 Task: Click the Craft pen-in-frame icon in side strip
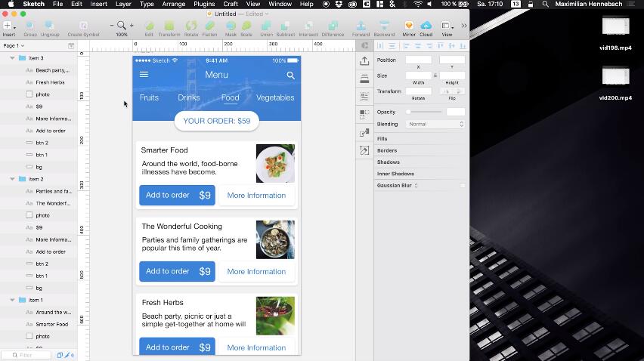pos(364,150)
